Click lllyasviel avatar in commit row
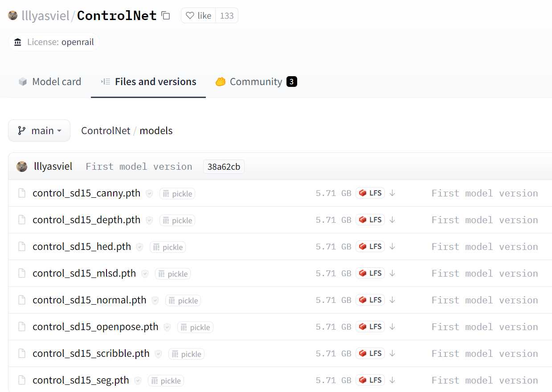 [x=22, y=167]
